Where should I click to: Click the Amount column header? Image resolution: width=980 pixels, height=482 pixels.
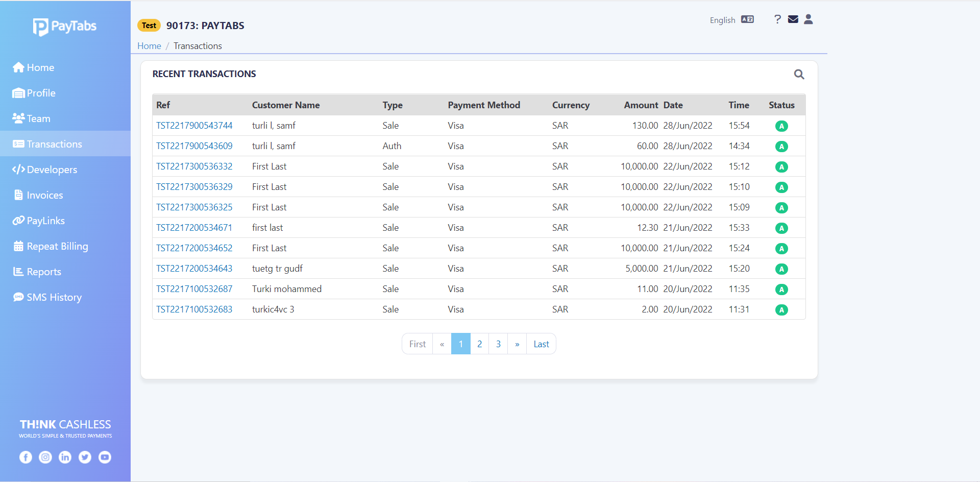[641, 105]
